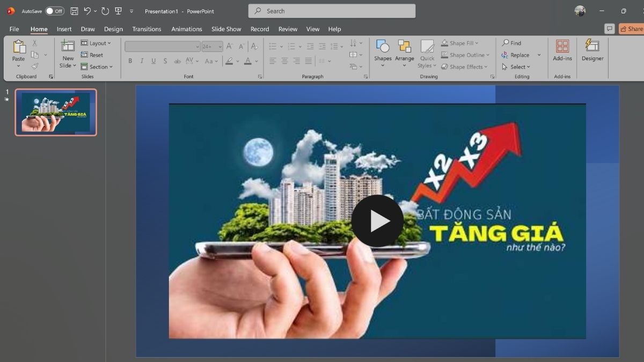Screen dimensions: 644x362
Task: Open the Shapes gallery
Action: (x=383, y=54)
